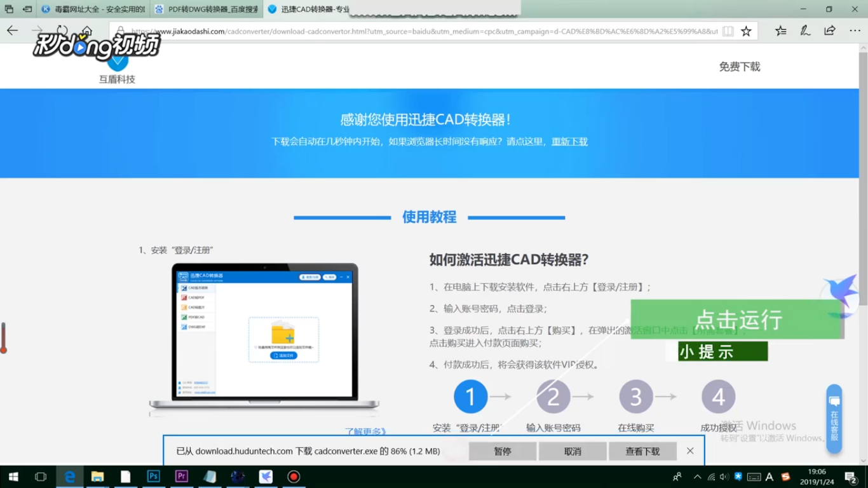Click the Edge back arrow

coord(13,30)
